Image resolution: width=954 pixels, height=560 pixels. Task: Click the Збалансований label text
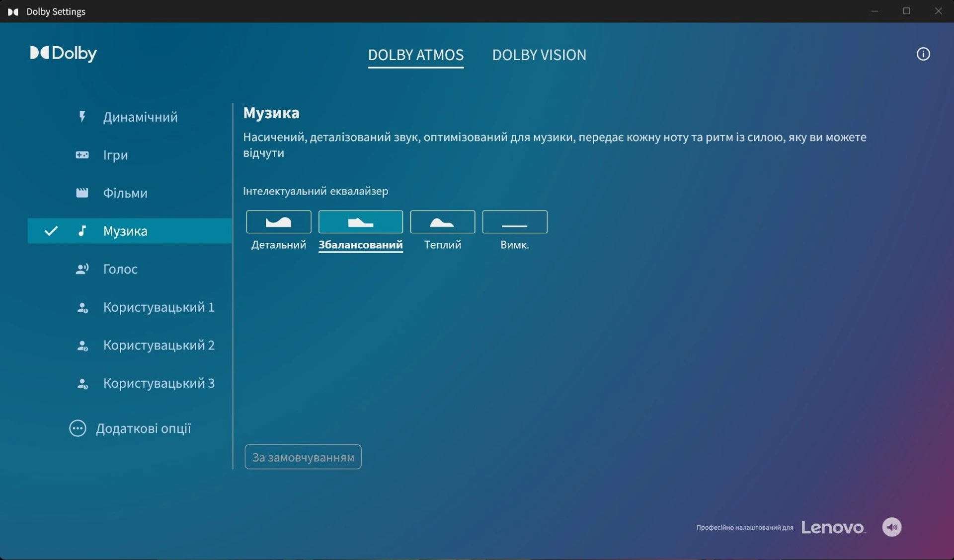point(361,245)
